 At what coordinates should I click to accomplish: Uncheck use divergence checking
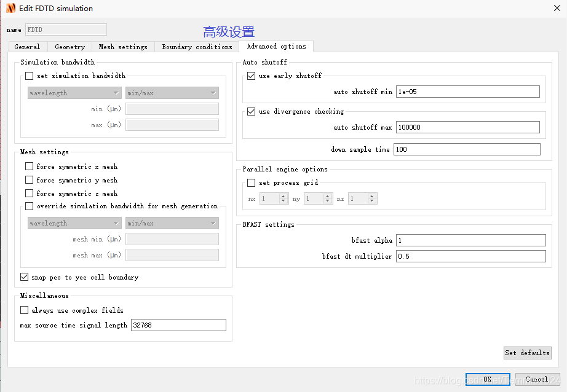pos(251,111)
